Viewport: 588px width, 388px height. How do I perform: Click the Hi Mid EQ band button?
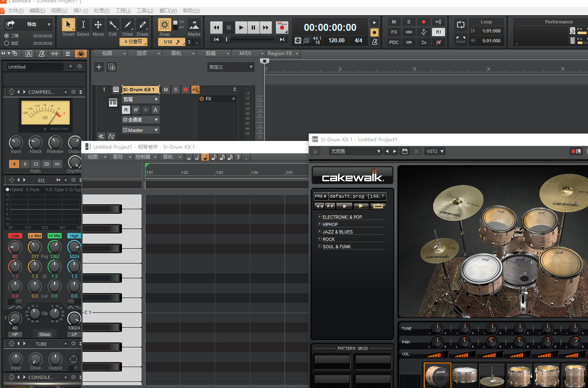tap(55, 236)
